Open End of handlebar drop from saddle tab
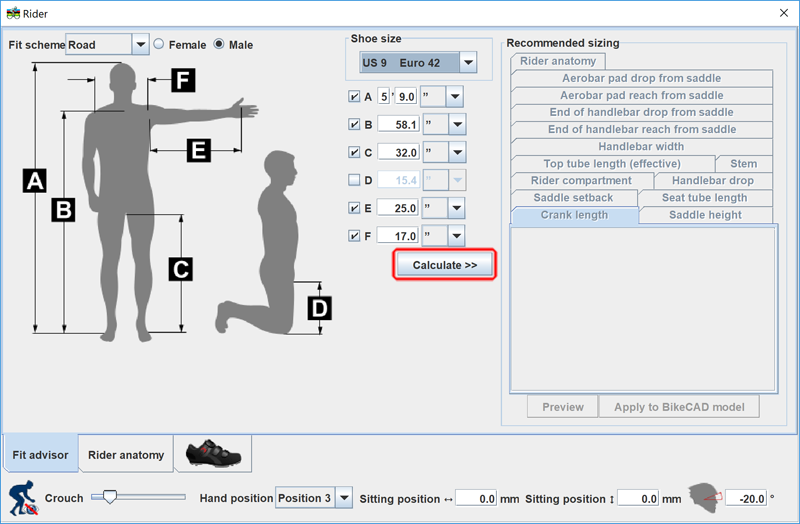800x524 pixels. tap(641, 112)
